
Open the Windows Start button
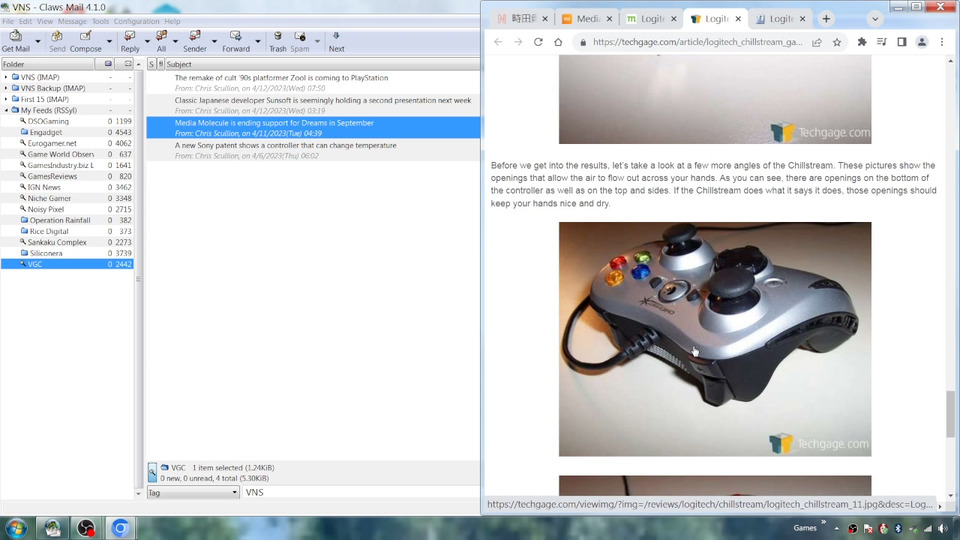click(x=17, y=528)
